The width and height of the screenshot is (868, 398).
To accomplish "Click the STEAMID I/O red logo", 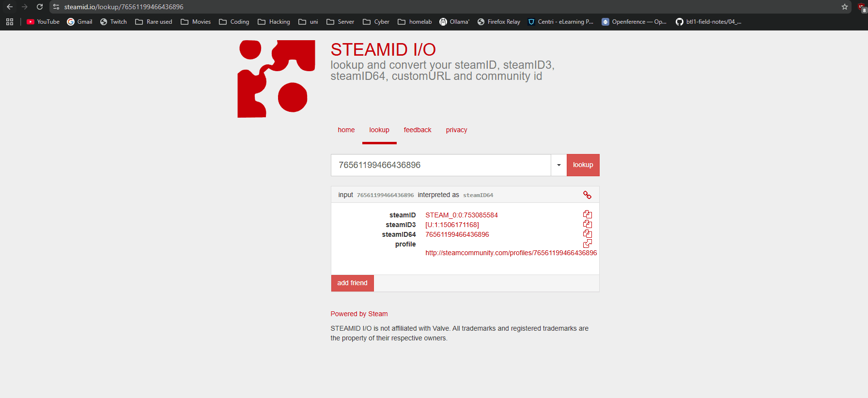I will pyautogui.click(x=276, y=79).
